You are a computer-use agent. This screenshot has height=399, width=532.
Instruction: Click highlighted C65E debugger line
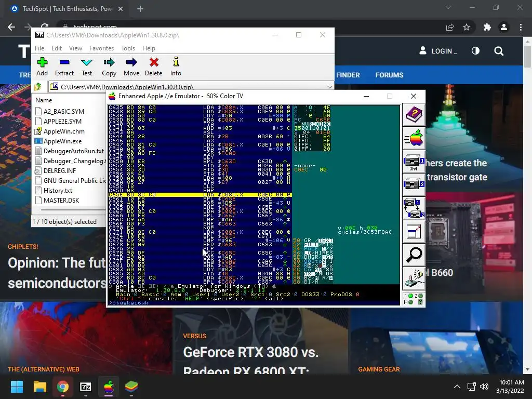(x=200, y=195)
